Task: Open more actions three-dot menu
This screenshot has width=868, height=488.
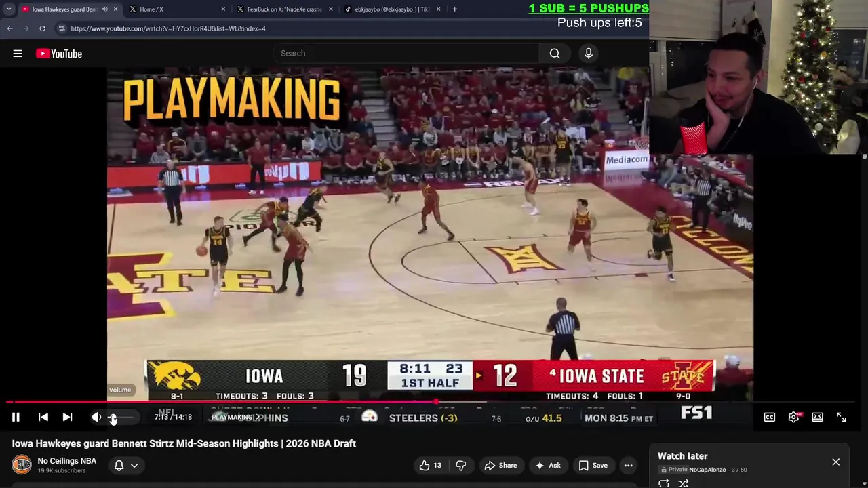Action: [629, 465]
